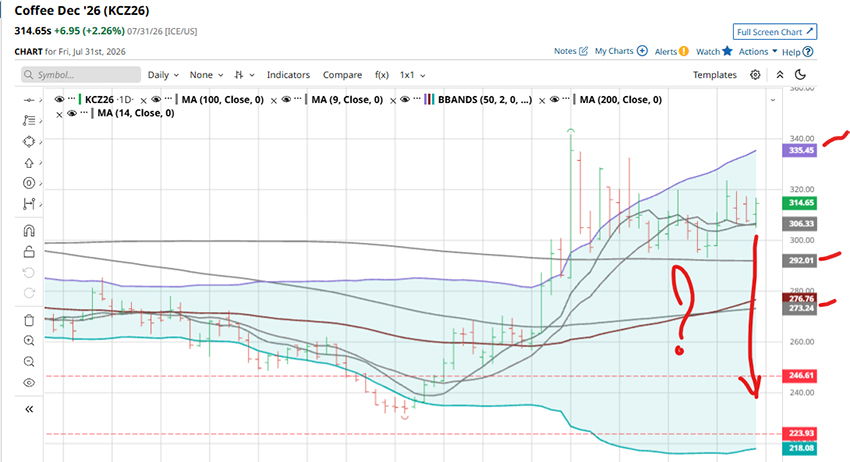Click the lock drawings icon

point(29,252)
